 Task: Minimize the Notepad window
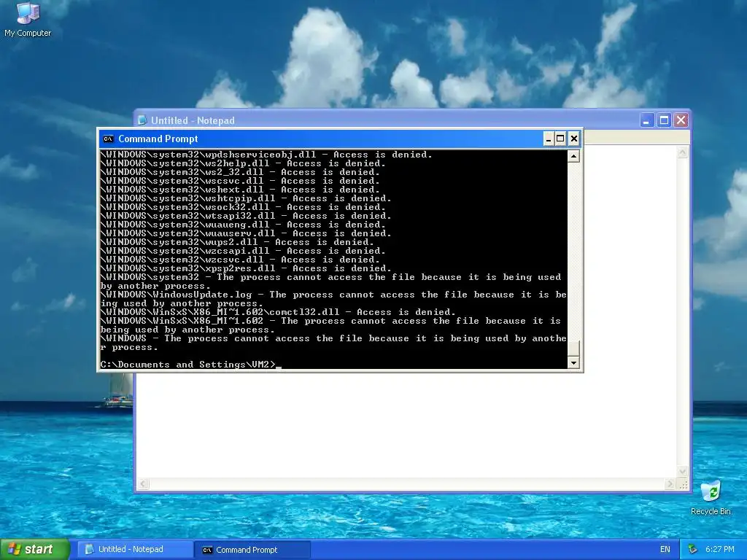tap(646, 120)
